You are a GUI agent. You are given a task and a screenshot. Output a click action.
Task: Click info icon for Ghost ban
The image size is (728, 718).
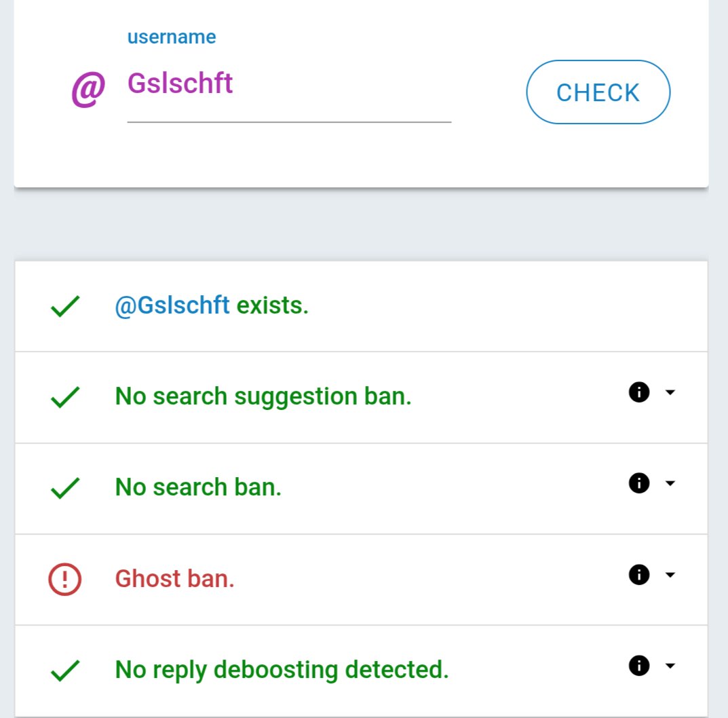(639, 575)
